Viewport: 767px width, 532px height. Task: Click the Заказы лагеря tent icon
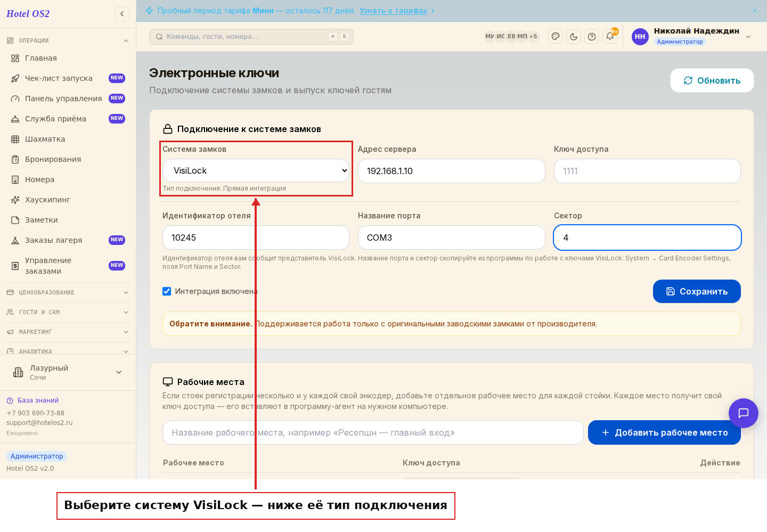click(x=15, y=240)
